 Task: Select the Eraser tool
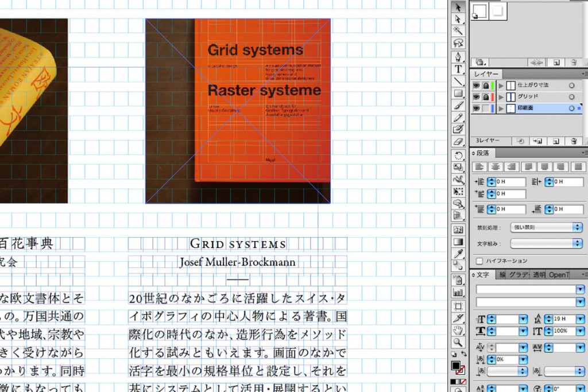pos(458,142)
